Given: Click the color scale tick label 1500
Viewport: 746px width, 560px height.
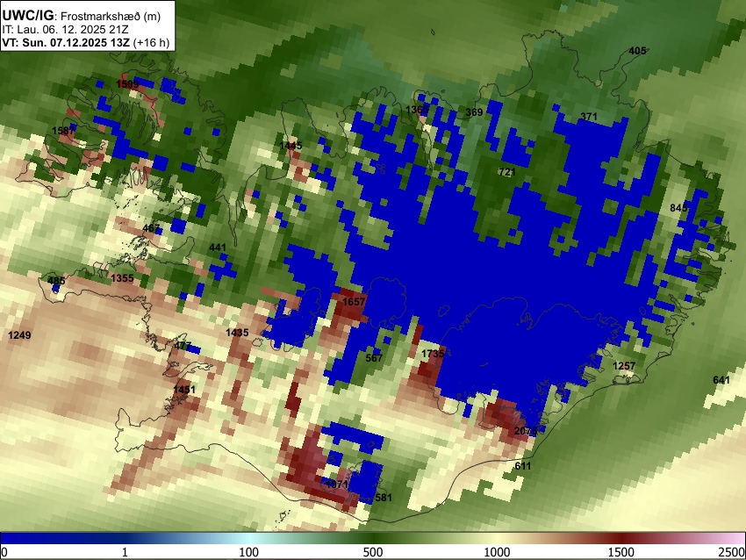Looking at the screenshot, I should click(x=621, y=552).
